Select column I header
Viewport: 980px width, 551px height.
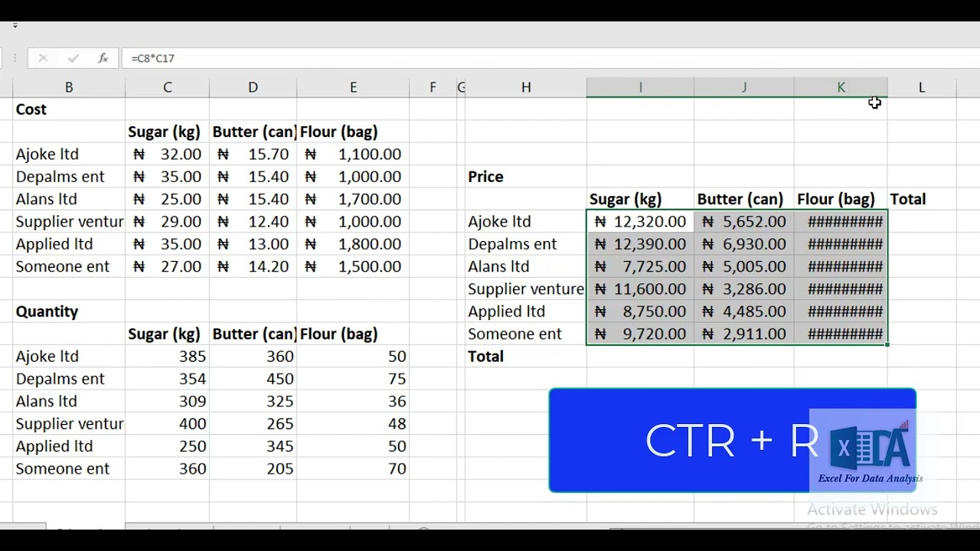[641, 87]
